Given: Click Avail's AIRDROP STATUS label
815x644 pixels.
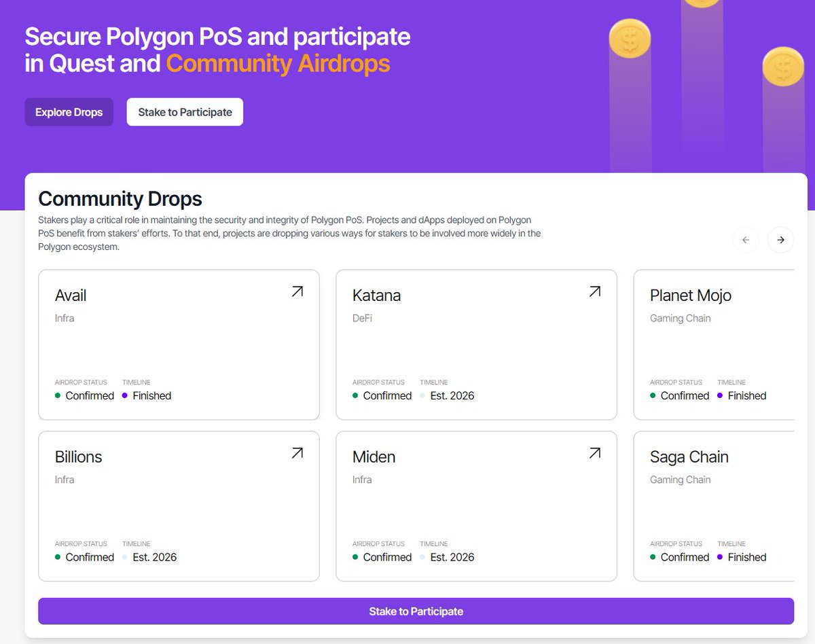Looking at the screenshot, I should pos(81,382).
